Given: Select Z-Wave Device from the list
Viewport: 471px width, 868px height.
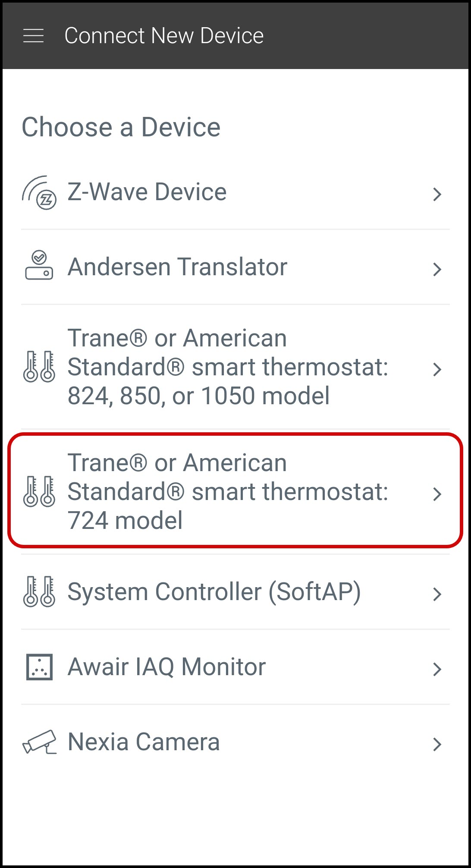Looking at the screenshot, I should [147, 192].
